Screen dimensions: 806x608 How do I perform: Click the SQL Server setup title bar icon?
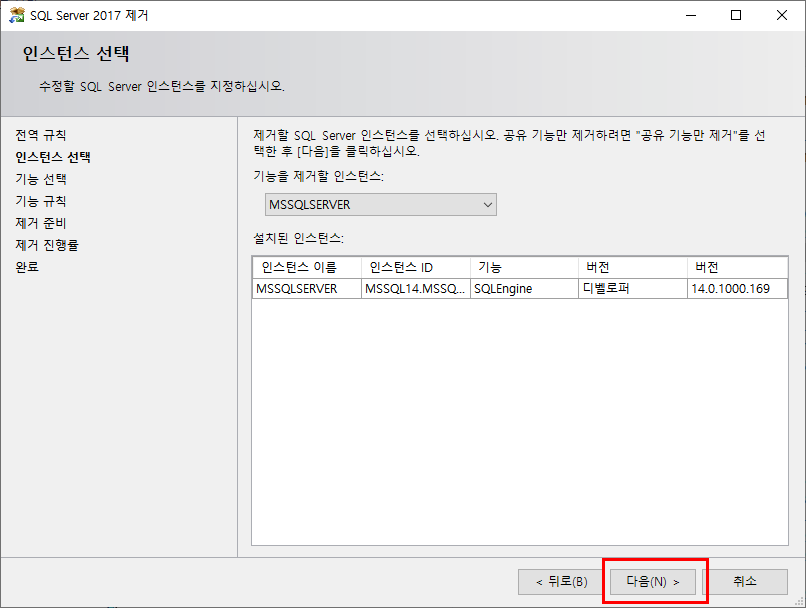(x=17, y=15)
